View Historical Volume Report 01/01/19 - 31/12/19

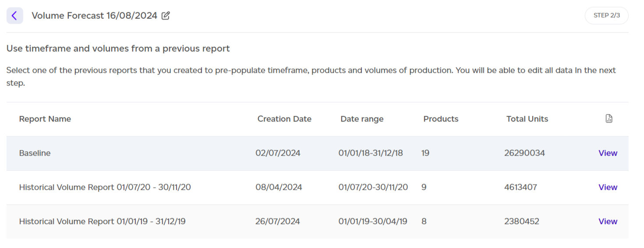pos(608,221)
